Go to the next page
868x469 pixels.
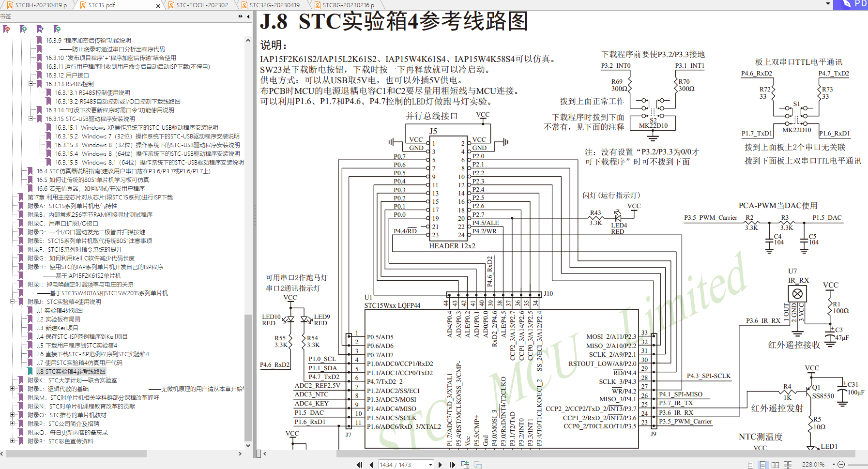(x=440, y=465)
